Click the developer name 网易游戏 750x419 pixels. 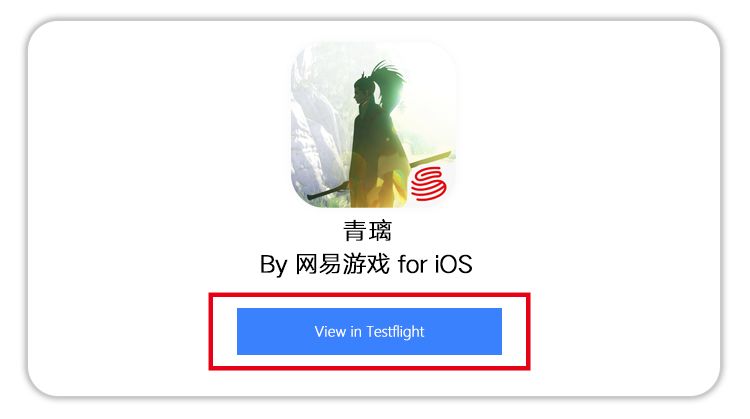click(x=342, y=264)
